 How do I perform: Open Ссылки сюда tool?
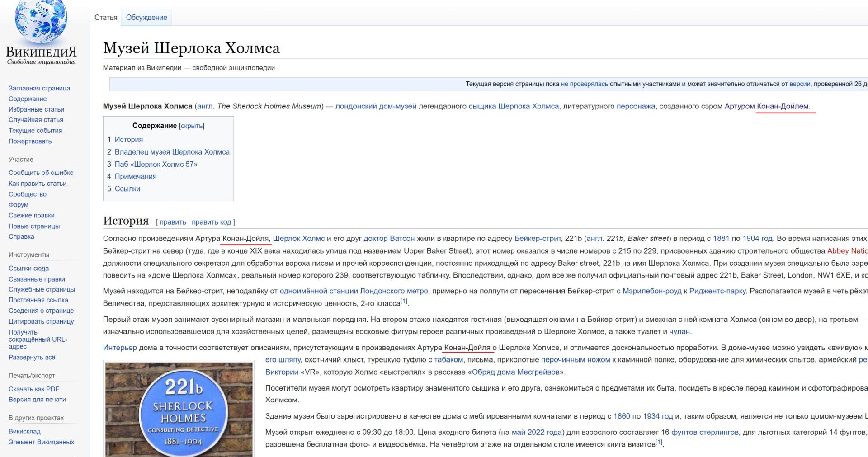click(28, 268)
